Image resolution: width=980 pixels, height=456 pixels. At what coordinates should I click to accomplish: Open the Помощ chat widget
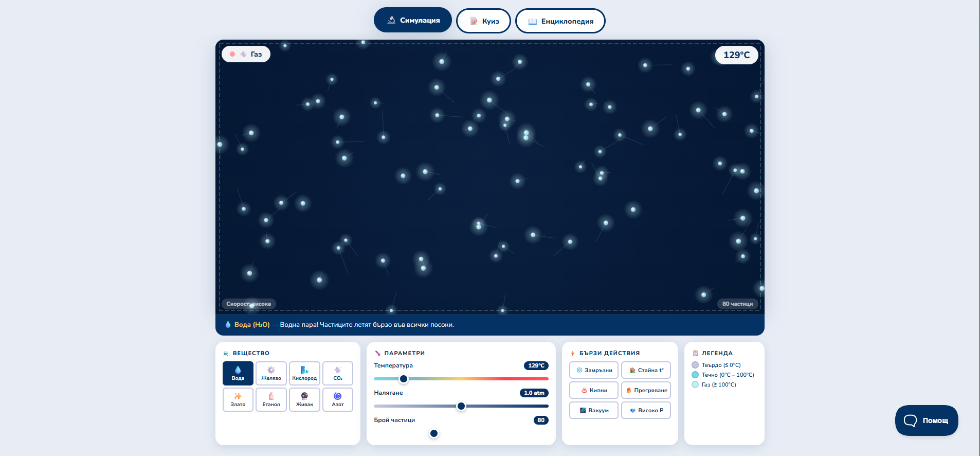click(x=926, y=420)
